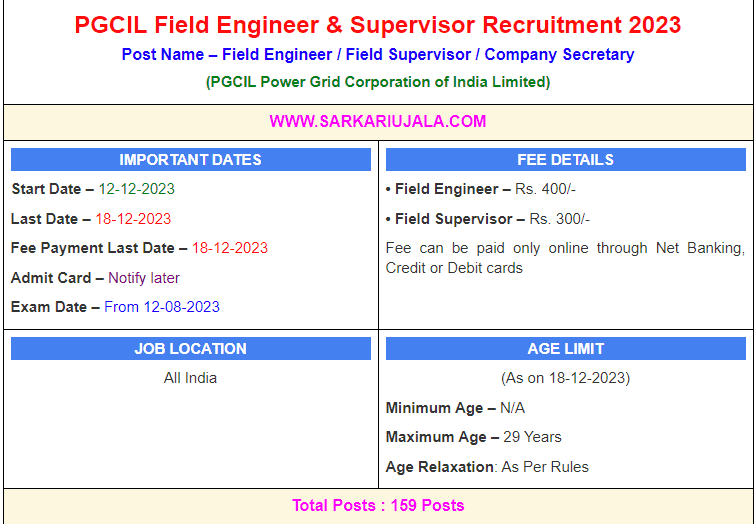Click the Exam Date From 12-08-2023 row
This screenshot has width=755, height=524.
tap(115, 307)
